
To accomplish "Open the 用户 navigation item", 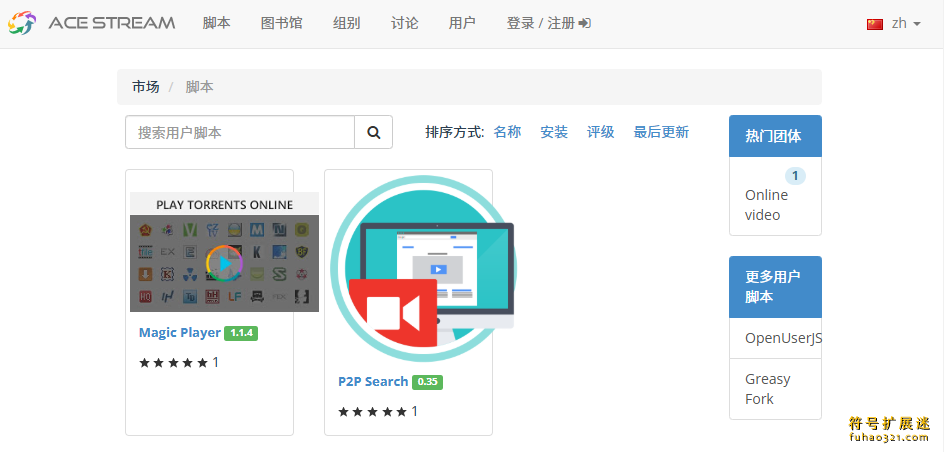I will coord(462,23).
